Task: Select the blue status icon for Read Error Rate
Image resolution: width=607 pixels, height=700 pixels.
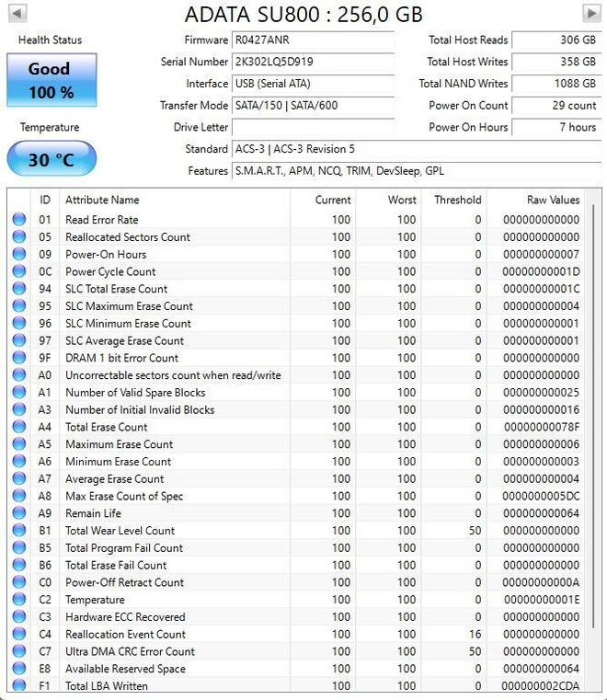Action: pyautogui.click(x=19, y=219)
